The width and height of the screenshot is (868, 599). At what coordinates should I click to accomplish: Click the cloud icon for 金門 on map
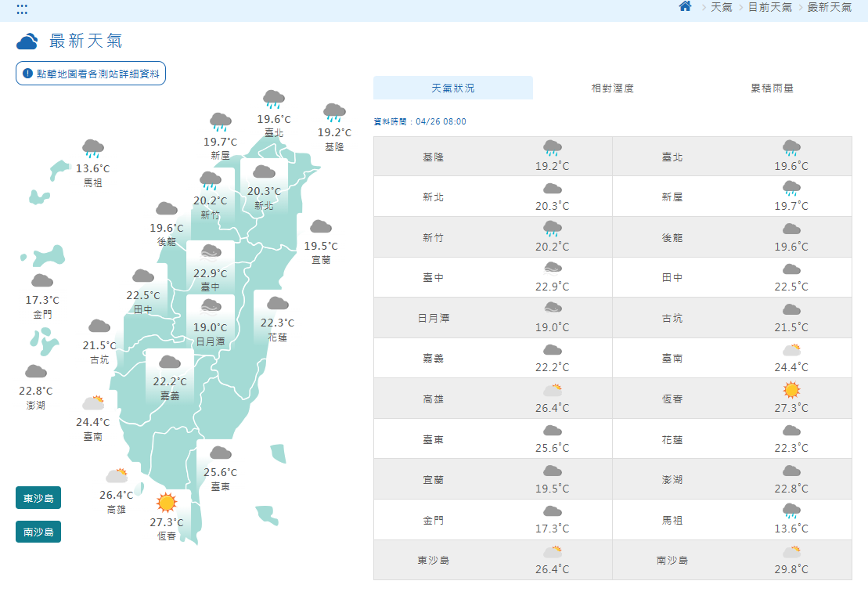click(42, 280)
